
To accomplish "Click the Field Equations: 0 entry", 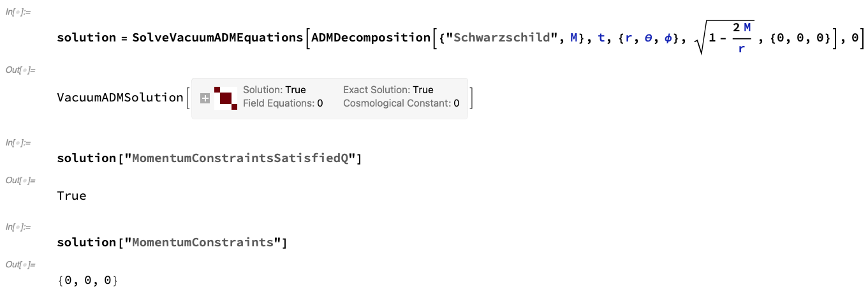I will coord(283,103).
